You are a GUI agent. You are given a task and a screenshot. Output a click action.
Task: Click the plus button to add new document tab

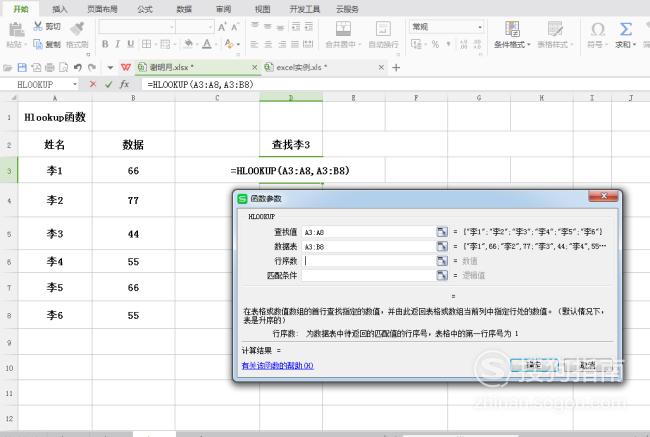tap(396, 67)
